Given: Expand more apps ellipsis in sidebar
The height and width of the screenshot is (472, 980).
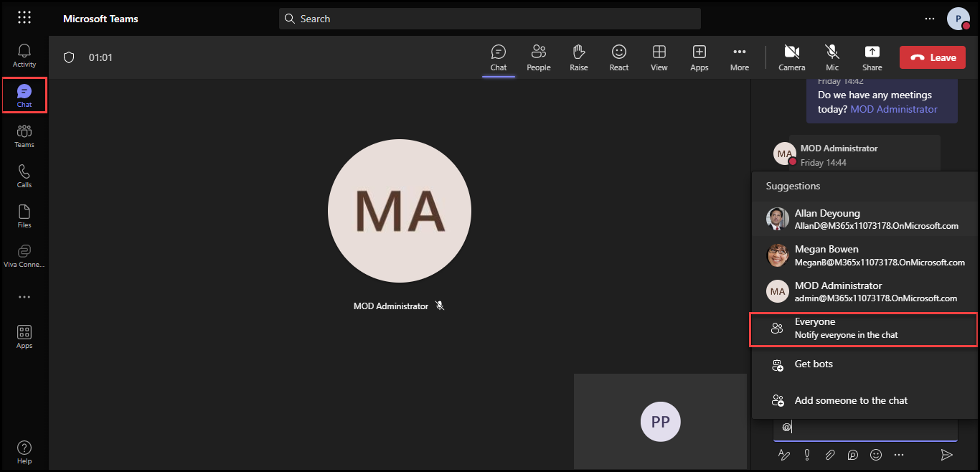Looking at the screenshot, I should 24,297.
